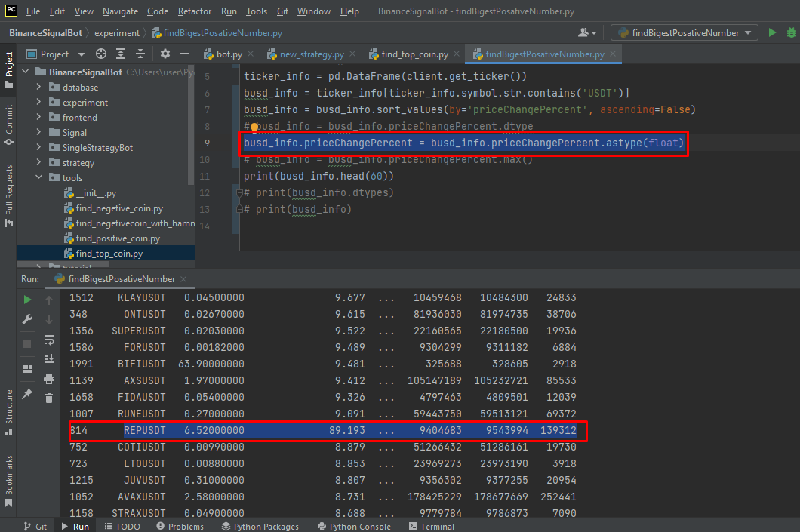800x532 pixels.
Task: Switch to the bot.py editor tab
Action: point(229,54)
